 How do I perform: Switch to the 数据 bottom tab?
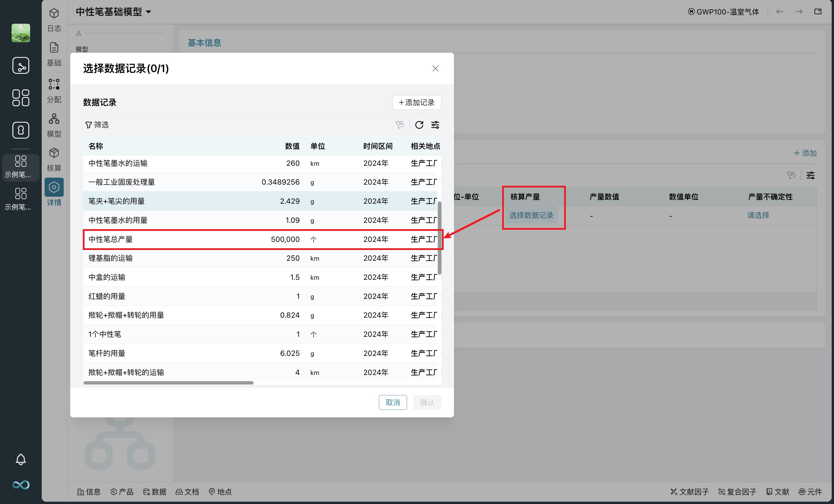[155, 492]
